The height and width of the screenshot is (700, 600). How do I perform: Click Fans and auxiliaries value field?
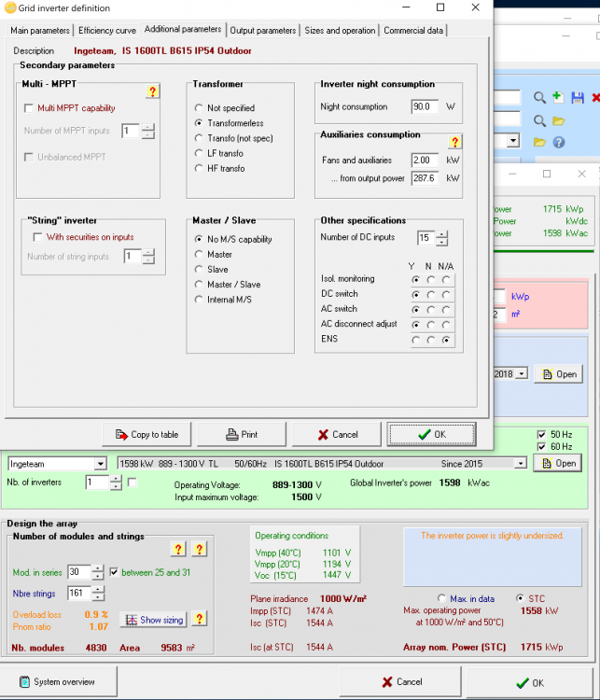click(425, 161)
